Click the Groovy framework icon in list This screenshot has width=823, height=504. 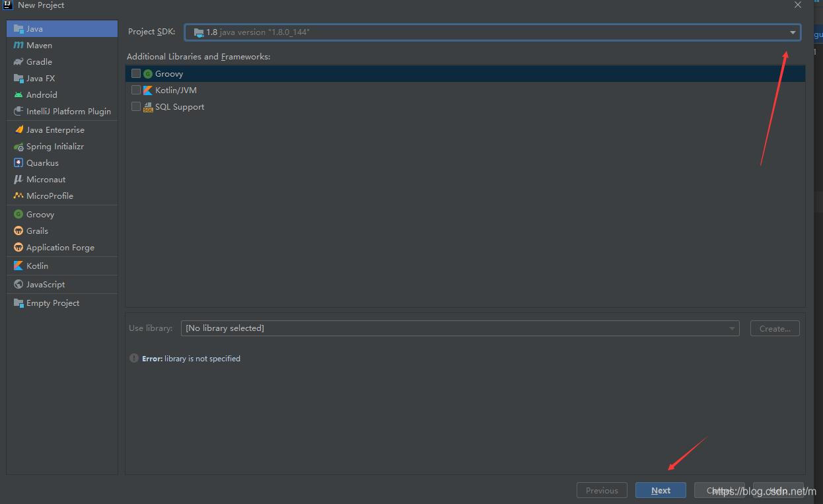[x=148, y=74]
